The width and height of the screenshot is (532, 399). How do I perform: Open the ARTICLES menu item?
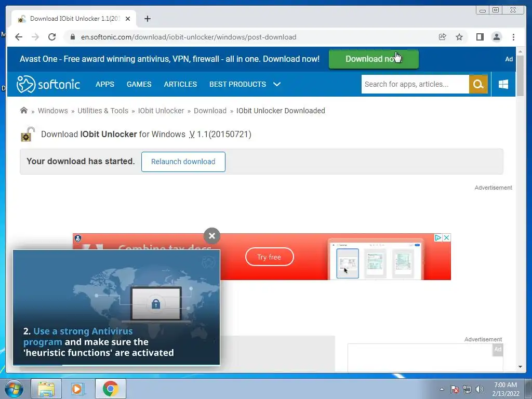(x=180, y=84)
